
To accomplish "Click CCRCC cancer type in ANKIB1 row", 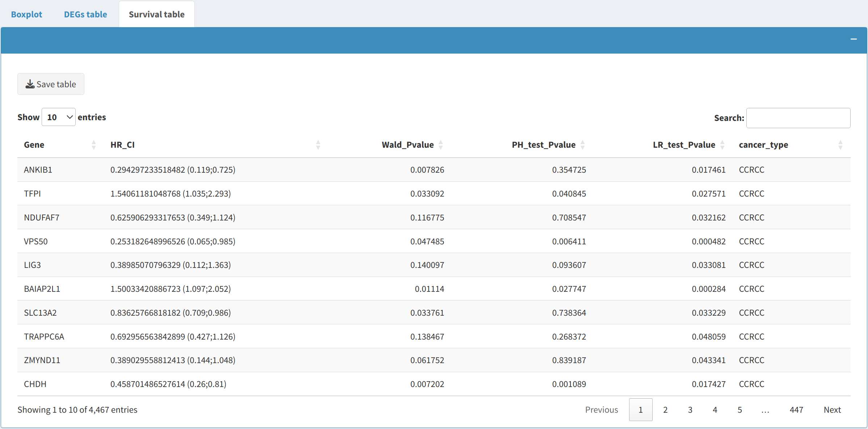I will pos(751,170).
